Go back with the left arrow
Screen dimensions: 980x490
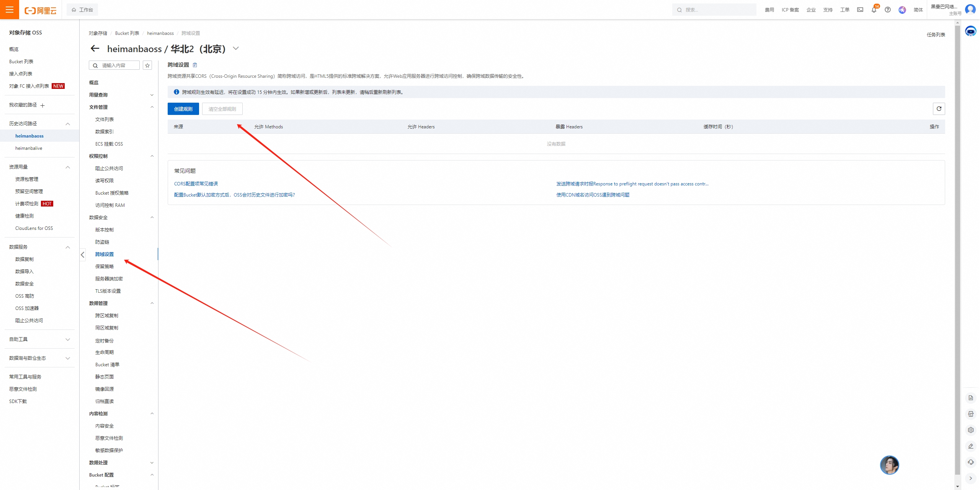tap(95, 49)
